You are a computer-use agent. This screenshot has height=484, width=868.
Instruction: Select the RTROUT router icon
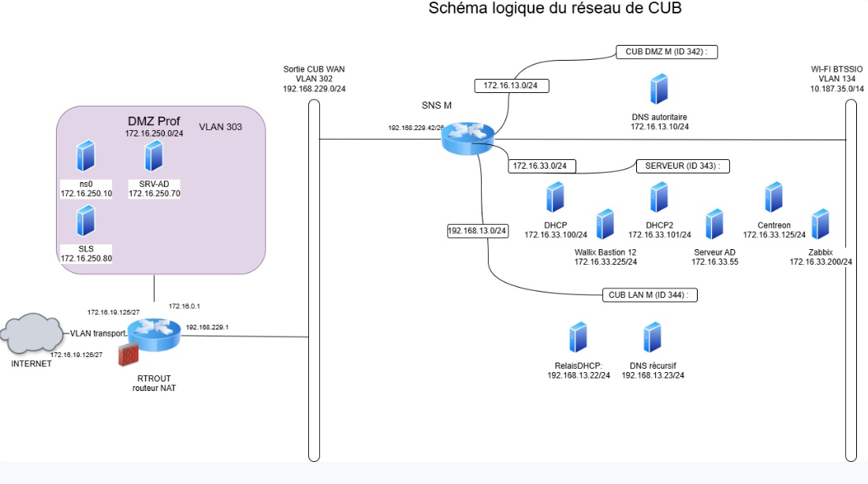coord(155,334)
